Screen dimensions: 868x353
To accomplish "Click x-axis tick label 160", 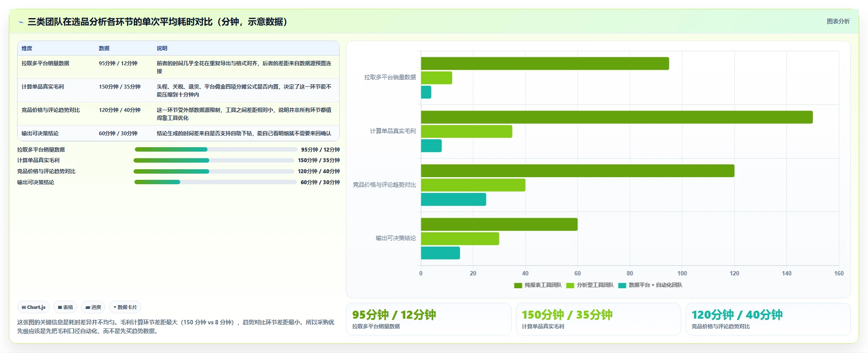I will (839, 273).
